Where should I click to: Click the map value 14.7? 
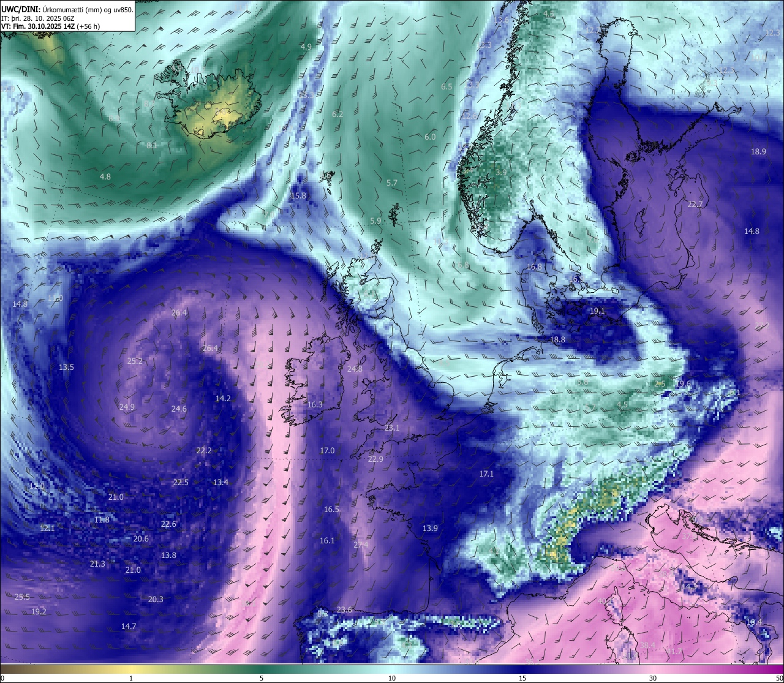tap(129, 626)
